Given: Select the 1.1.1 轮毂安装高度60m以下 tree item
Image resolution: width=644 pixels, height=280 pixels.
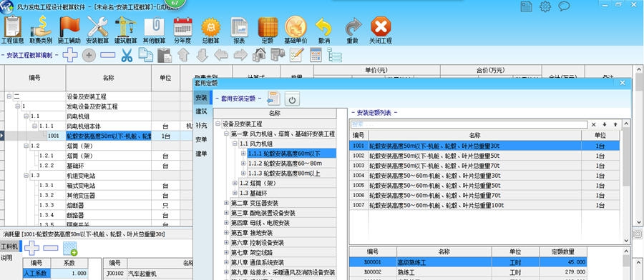Looking at the screenshot, I should pos(292,154).
